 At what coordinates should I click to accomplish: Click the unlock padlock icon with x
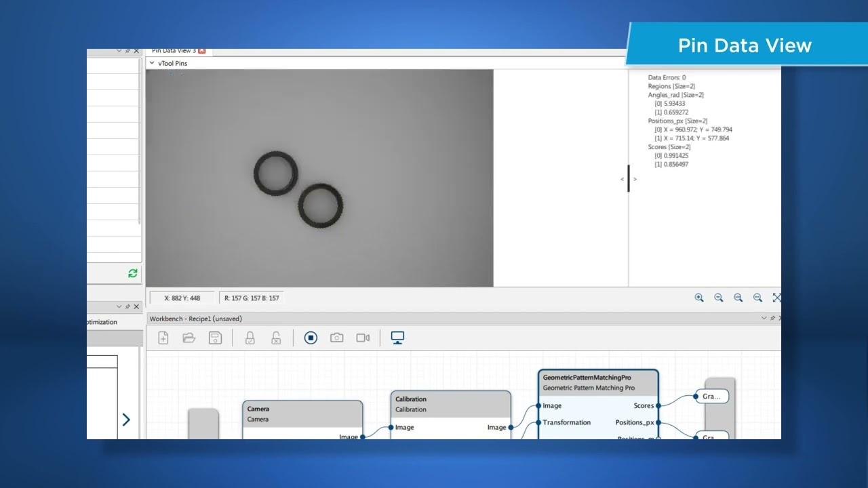click(x=276, y=338)
